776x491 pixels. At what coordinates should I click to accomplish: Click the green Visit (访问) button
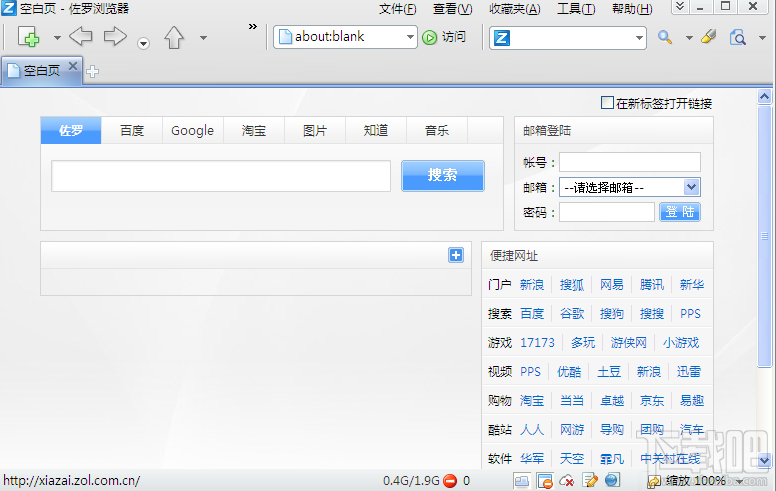(444, 37)
